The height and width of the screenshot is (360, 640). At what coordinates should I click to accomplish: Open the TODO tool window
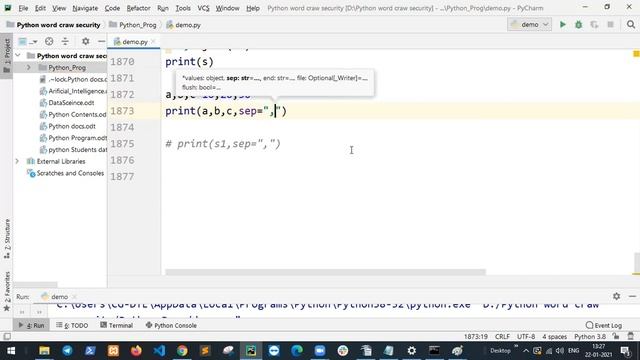click(72, 325)
